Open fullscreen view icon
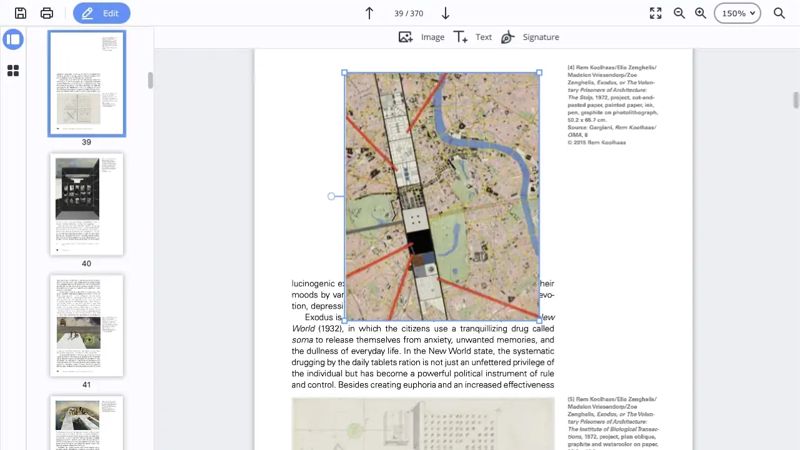 (656, 13)
